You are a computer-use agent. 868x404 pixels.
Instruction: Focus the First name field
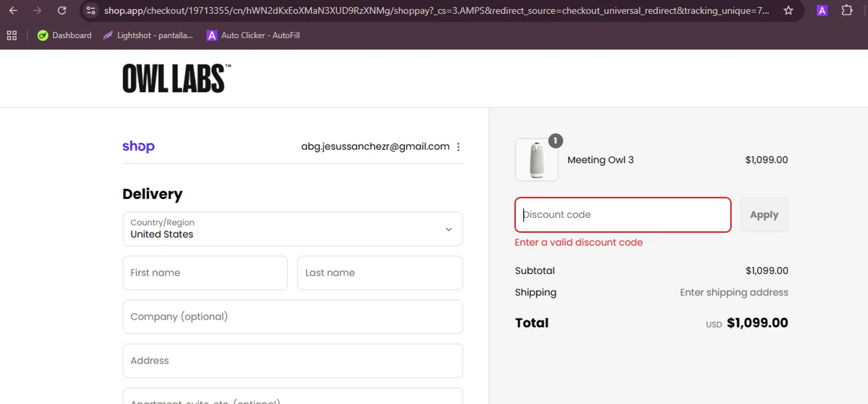point(205,273)
